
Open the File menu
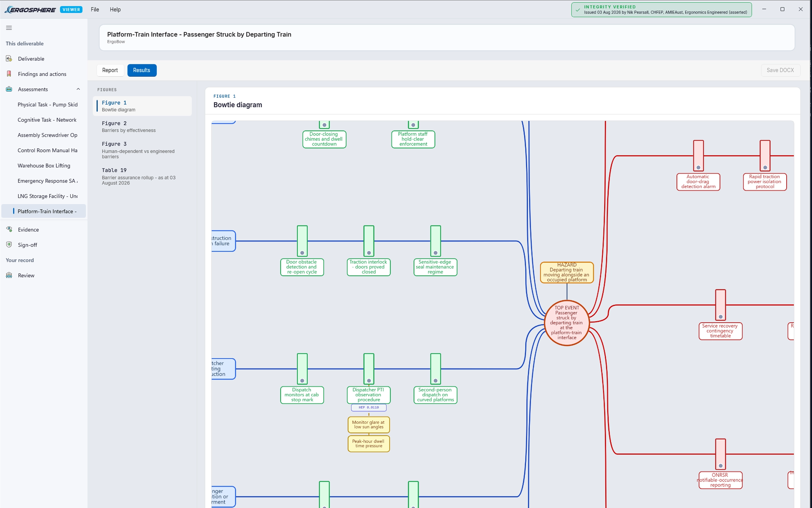point(95,9)
